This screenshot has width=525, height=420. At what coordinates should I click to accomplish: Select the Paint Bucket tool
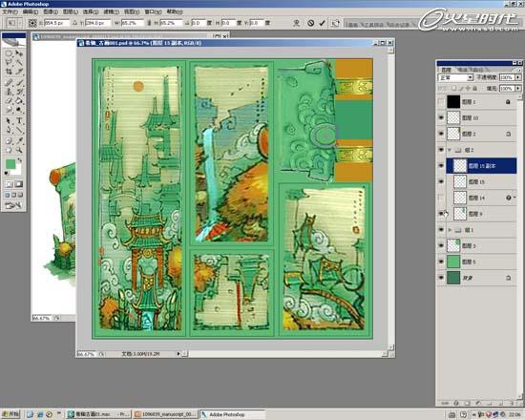point(19,100)
